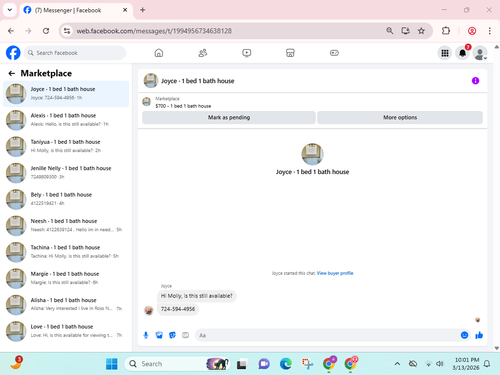Open Bely conversation
The width and height of the screenshot is (500, 375).
coord(66,199)
